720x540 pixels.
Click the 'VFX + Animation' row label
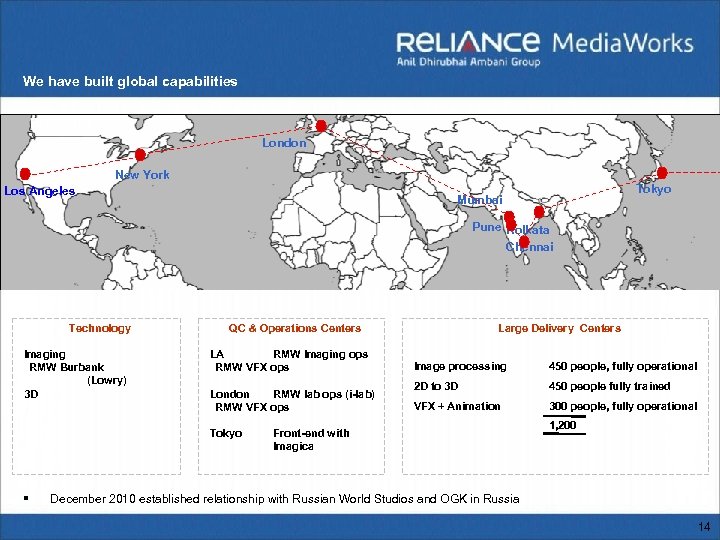[x=457, y=406]
